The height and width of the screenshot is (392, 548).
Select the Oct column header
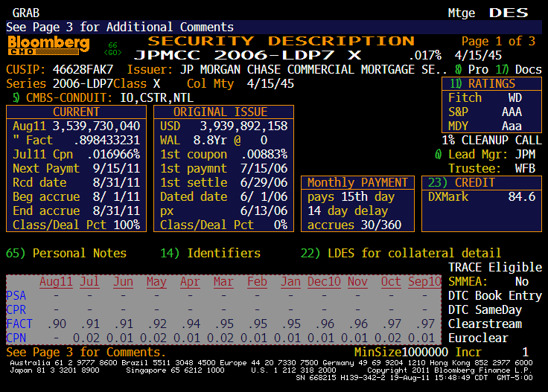(391, 281)
